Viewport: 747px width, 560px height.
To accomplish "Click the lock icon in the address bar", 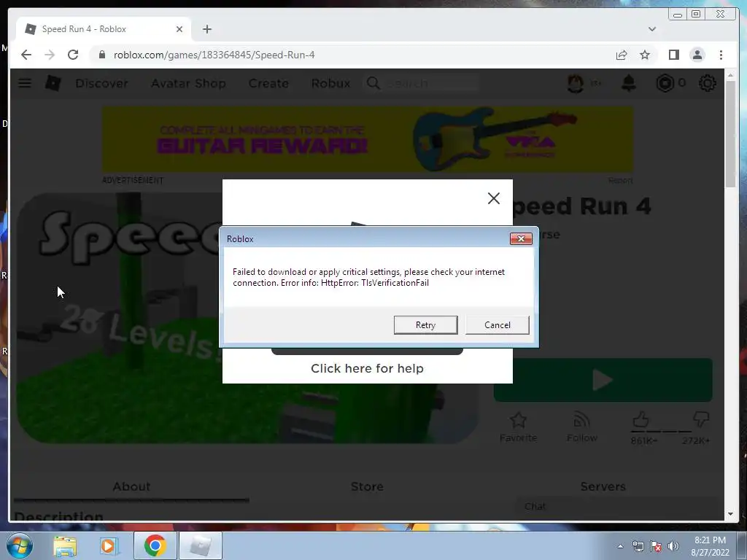I will (x=101, y=55).
